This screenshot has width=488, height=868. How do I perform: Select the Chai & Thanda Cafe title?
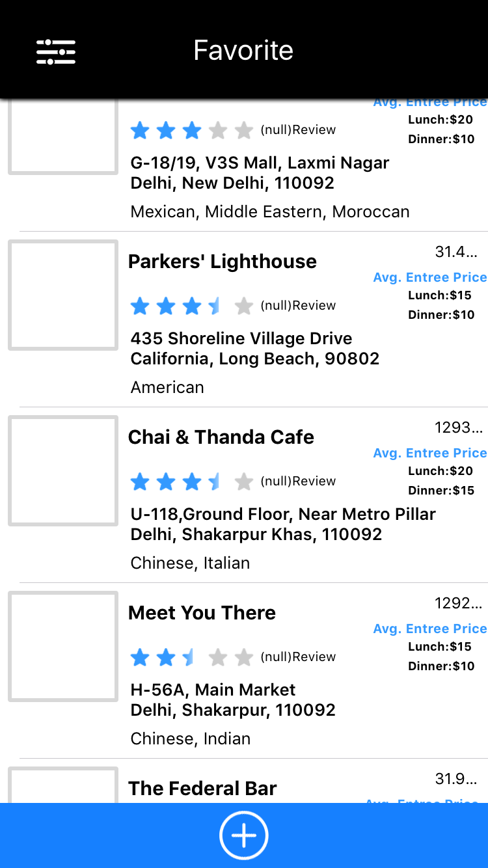[x=221, y=437]
